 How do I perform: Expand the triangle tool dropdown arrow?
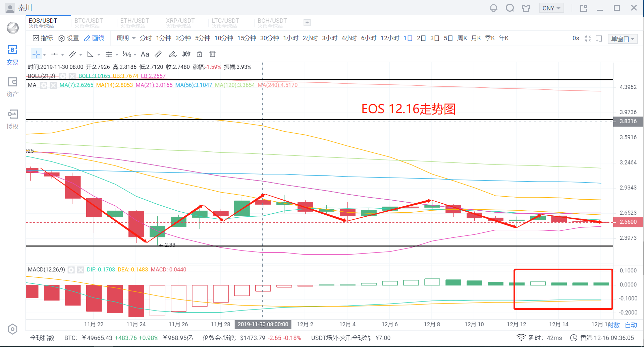[x=99, y=55]
